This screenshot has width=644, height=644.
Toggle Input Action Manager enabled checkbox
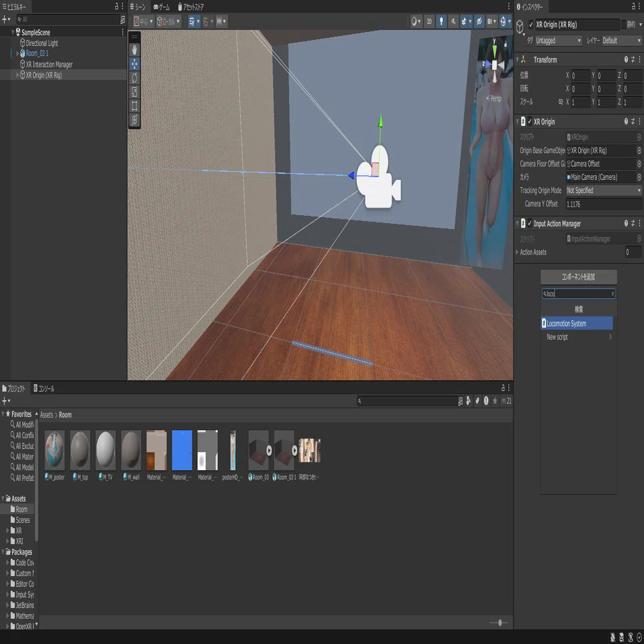point(529,223)
